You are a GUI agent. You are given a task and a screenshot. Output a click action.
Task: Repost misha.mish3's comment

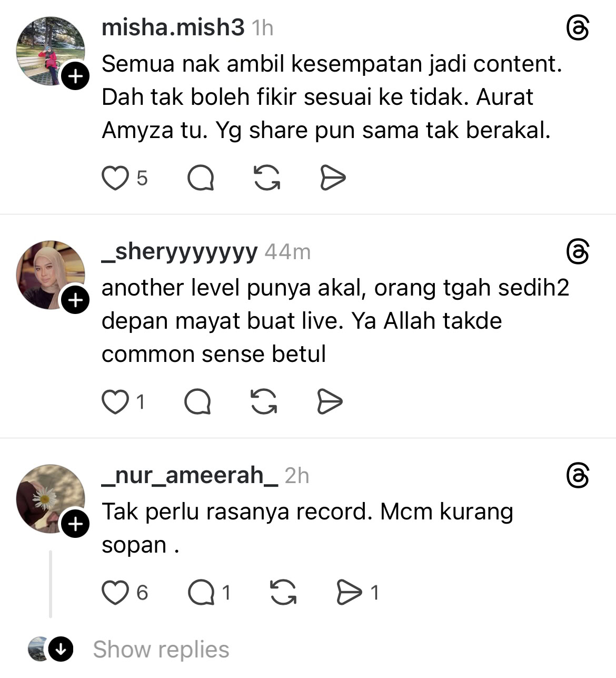pyautogui.click(x=267, y=178)
